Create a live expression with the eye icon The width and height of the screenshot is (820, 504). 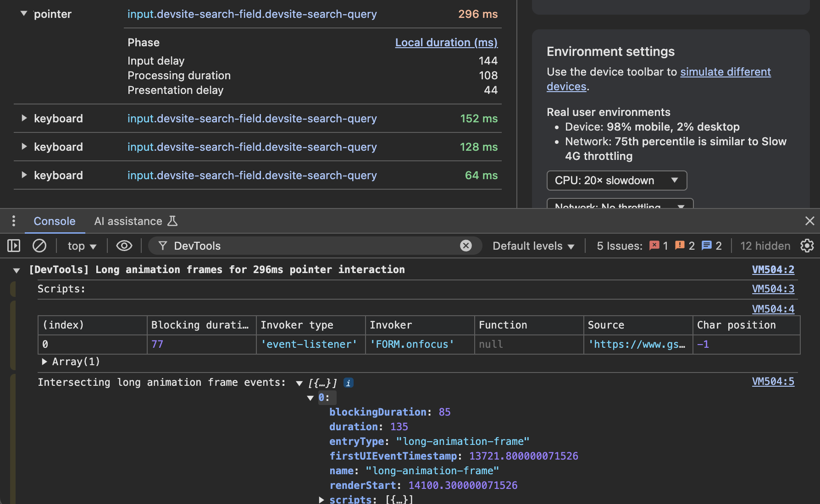tap(124, 246)
